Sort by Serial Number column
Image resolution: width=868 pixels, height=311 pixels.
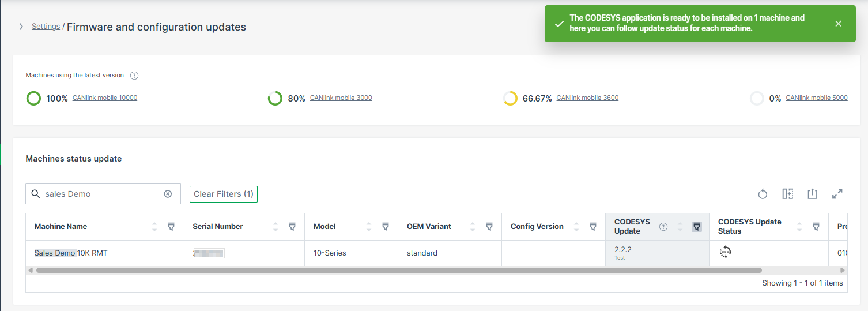[x=275, y=227]
